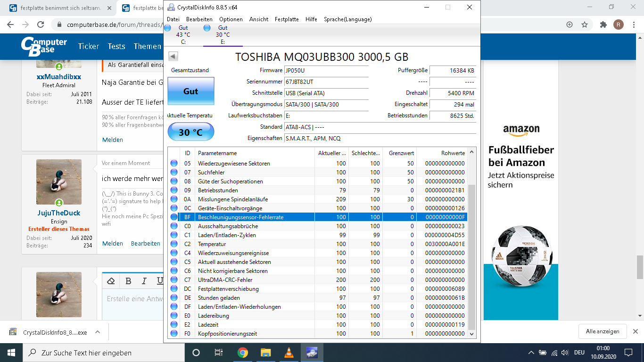Click Rohwerte column header

(x=442, y=153)
